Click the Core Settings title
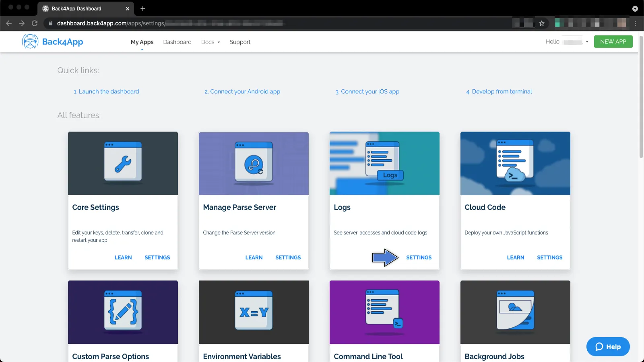This screenshot has height=362, width=644. 95,208
